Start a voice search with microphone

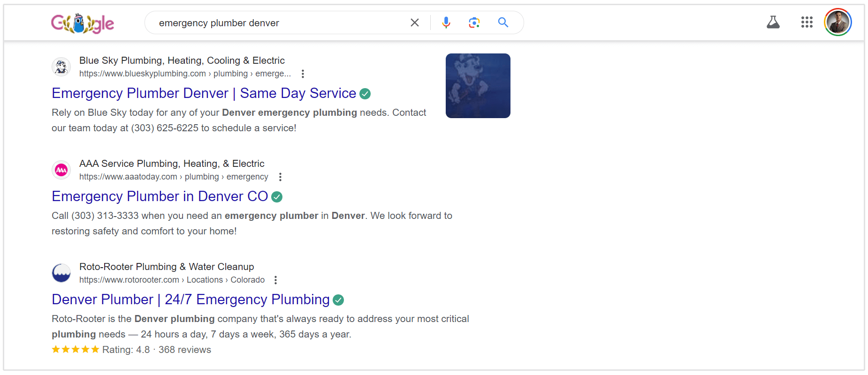click(x=446, y=22)
